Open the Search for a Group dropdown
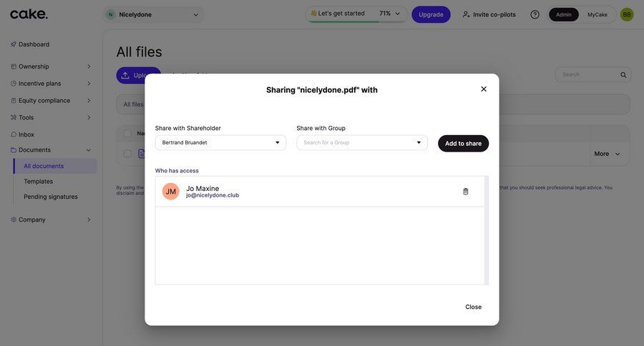 pyautogui.click(x=362, y=143)
